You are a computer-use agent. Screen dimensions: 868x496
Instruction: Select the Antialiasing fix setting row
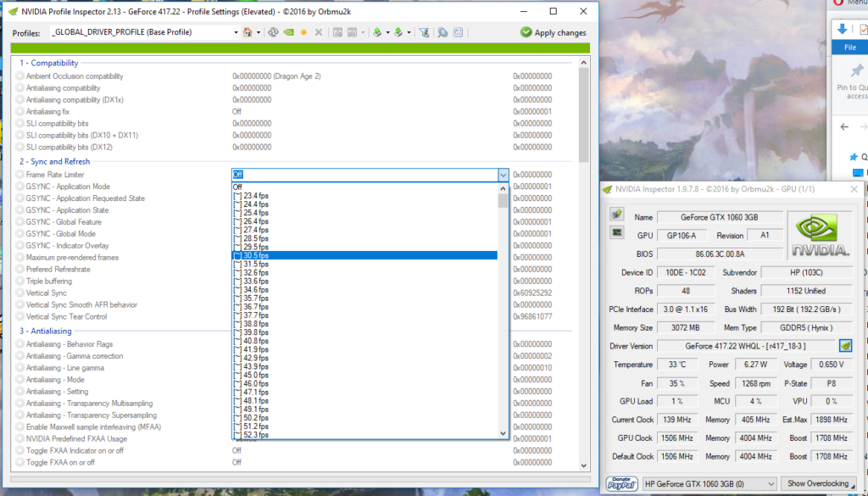point(293,111)
